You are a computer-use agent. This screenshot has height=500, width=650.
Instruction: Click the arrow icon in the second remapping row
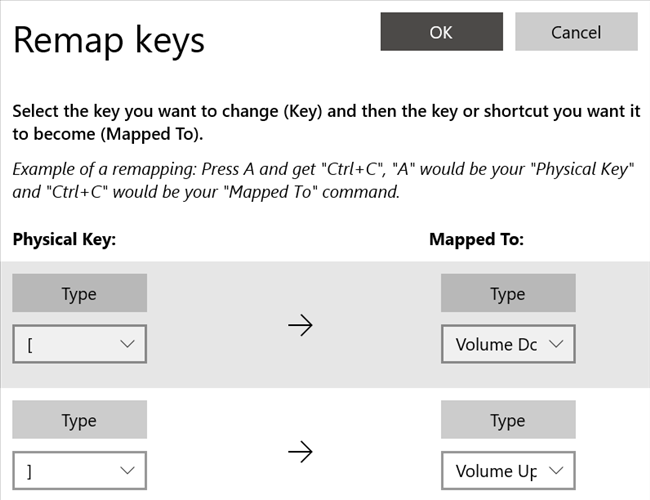(x=300, y=452)
